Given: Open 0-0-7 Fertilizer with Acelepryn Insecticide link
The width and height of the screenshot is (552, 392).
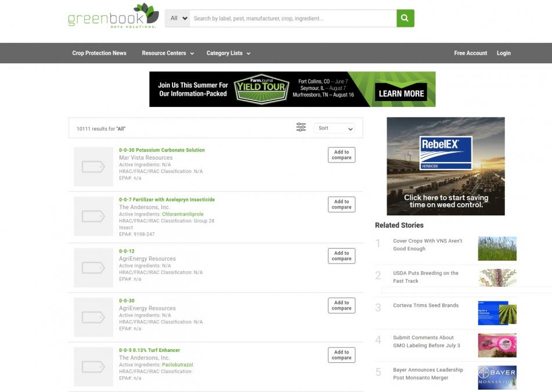Looking at the screenshot, I should (x=167, y=200).
